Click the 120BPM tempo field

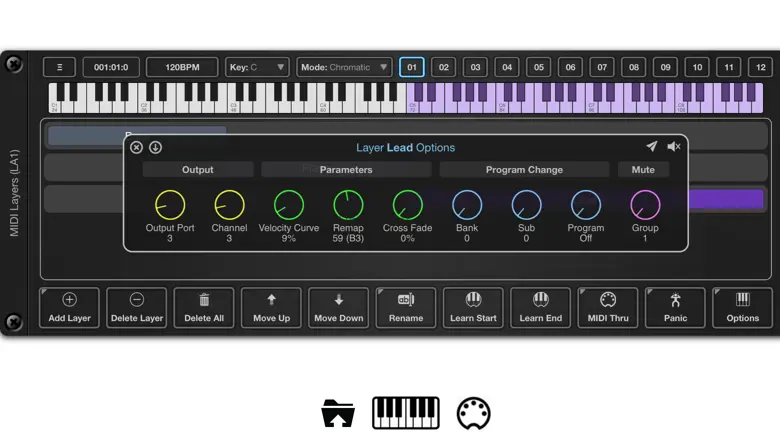tap(182, 67)
